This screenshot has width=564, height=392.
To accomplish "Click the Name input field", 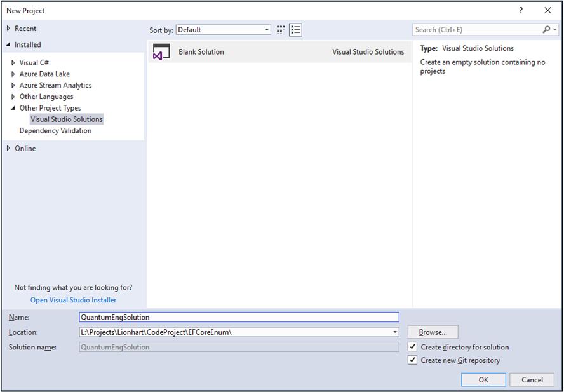I will click(x=239, y=317).
